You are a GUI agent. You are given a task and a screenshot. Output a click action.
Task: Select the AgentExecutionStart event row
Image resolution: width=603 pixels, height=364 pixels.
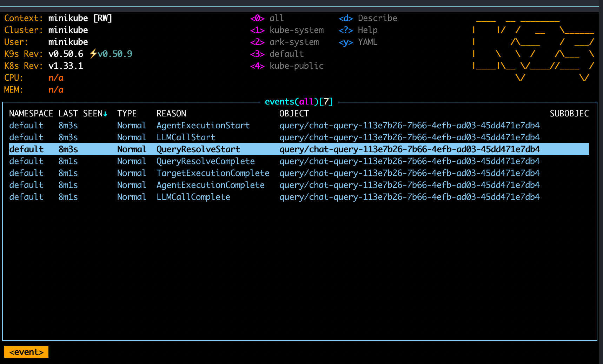click(x=299, y=126)
